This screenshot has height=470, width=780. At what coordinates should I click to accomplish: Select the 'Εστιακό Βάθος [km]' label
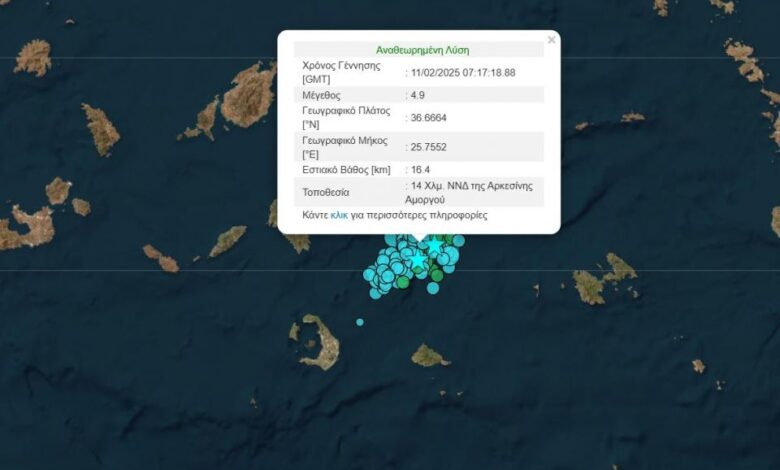[346, 170]
